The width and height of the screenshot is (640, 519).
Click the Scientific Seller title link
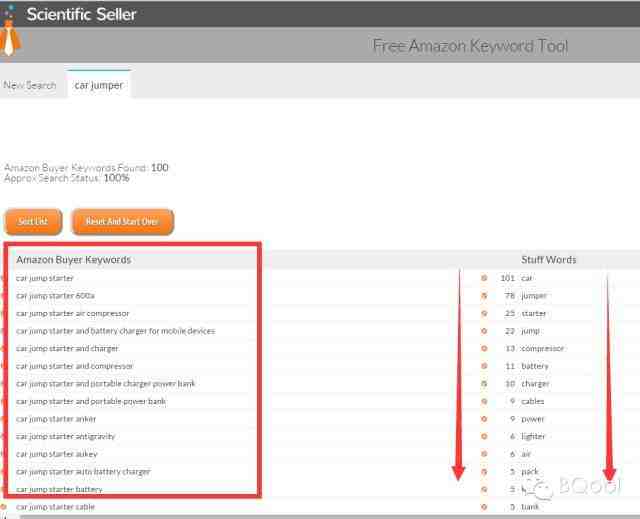81,14
